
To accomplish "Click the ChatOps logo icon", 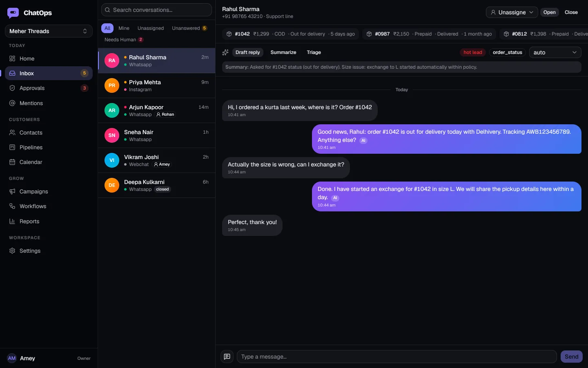I will pyautogui.click(x=13, y=13).
